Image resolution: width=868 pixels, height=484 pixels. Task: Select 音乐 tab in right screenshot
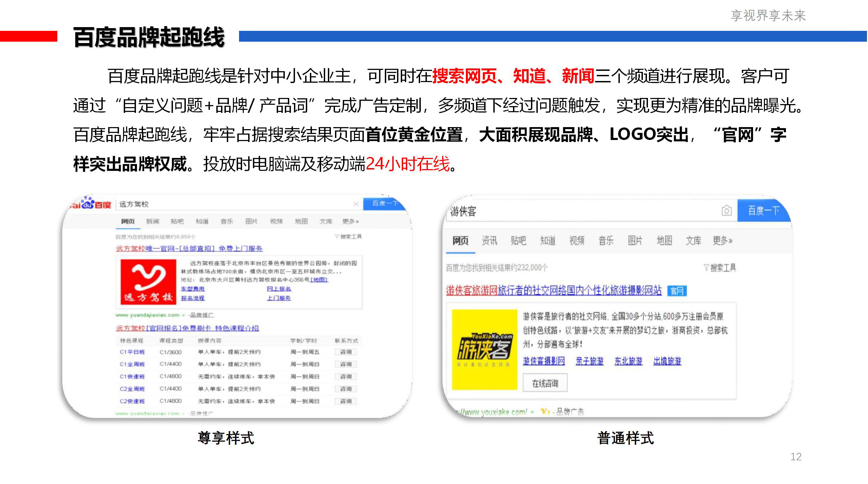(606, 241)
